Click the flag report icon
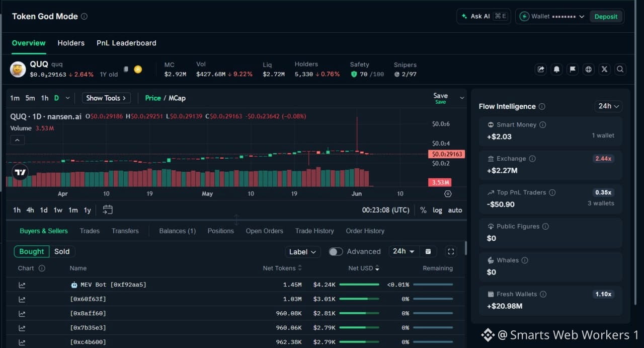Screen dimensions: 644x348 [x=573, y=69]
